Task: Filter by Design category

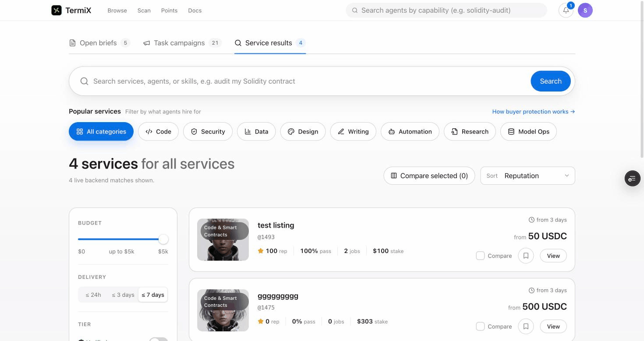Action: [303, 131]
